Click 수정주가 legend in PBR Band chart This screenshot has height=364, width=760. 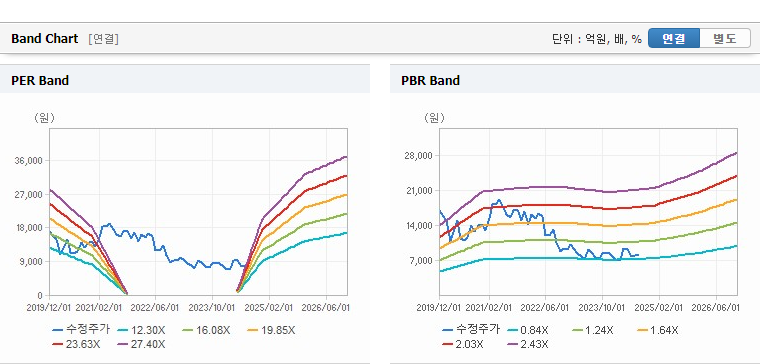click(x=471, y=330)
